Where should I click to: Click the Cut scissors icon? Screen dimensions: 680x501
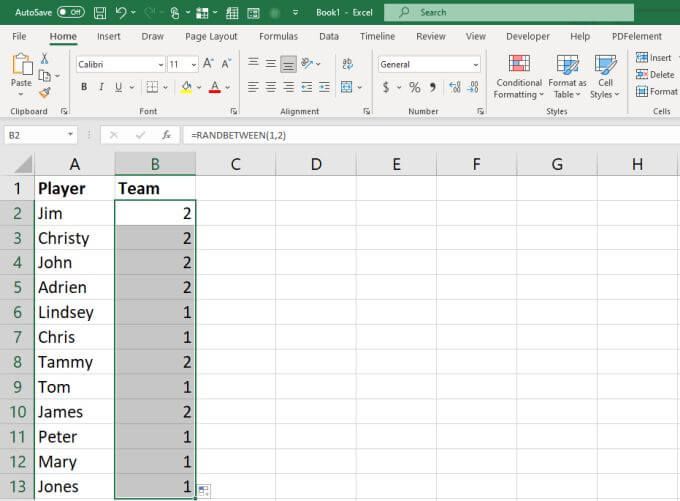tap(44, 59)
